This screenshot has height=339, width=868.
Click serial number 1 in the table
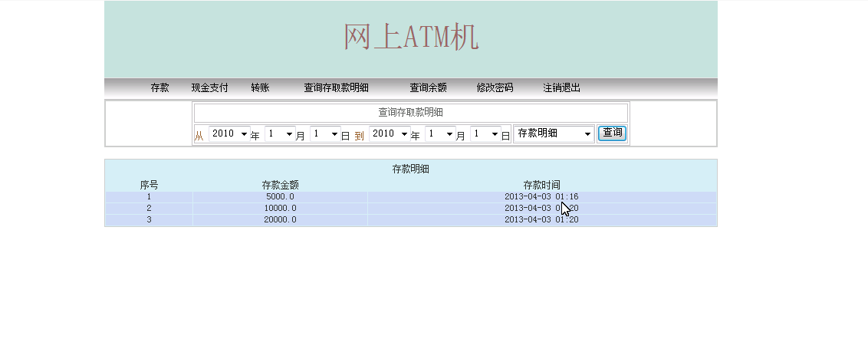(149, 196)
